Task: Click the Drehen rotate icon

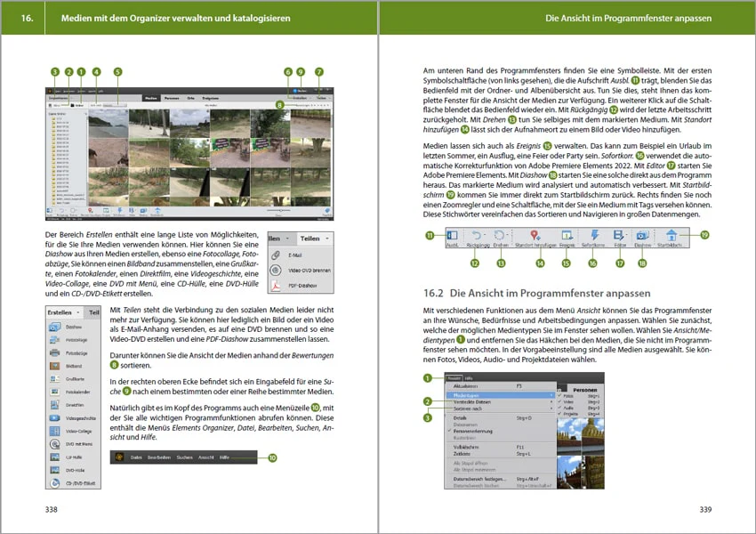Action: click(500, 235)
